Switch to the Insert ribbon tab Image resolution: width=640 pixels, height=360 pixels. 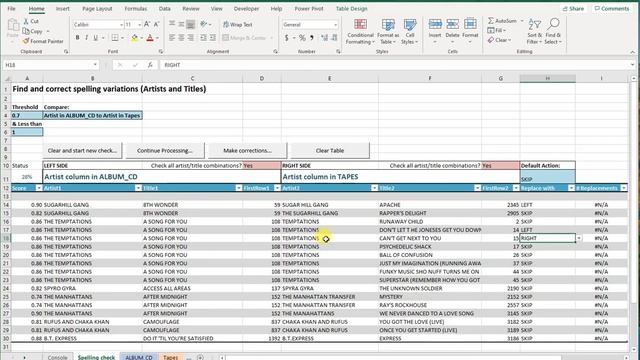62,9
